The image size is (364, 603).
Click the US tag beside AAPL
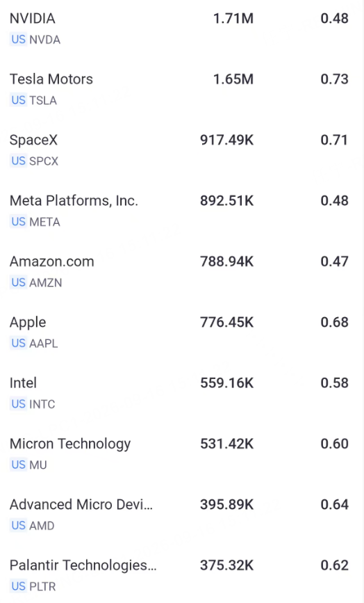tap(18, 344)
